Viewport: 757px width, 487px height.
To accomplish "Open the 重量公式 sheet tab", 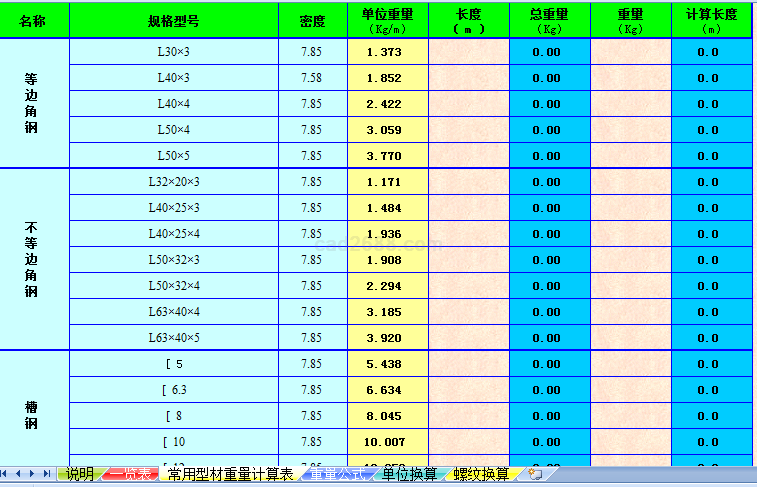I will click(x=337, y=474).
